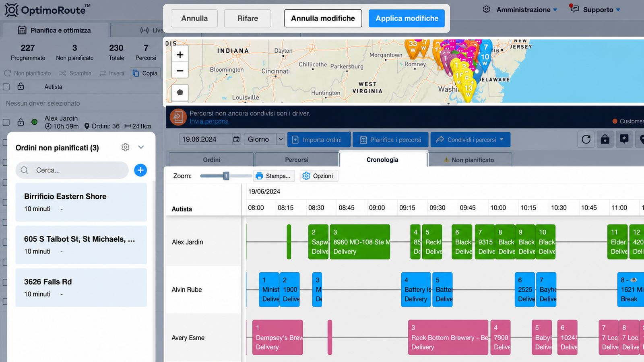Open the Giorno view dropdown

(x=265, y=139)
